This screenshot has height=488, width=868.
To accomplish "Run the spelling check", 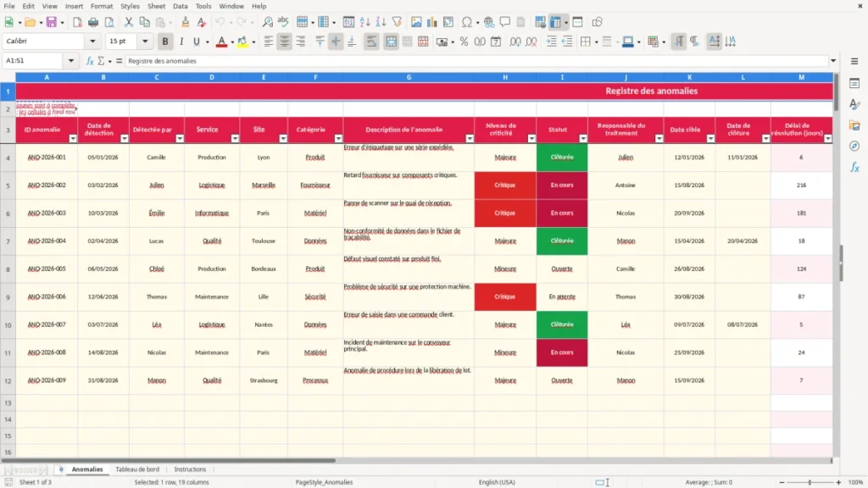I will pos(283,22).
